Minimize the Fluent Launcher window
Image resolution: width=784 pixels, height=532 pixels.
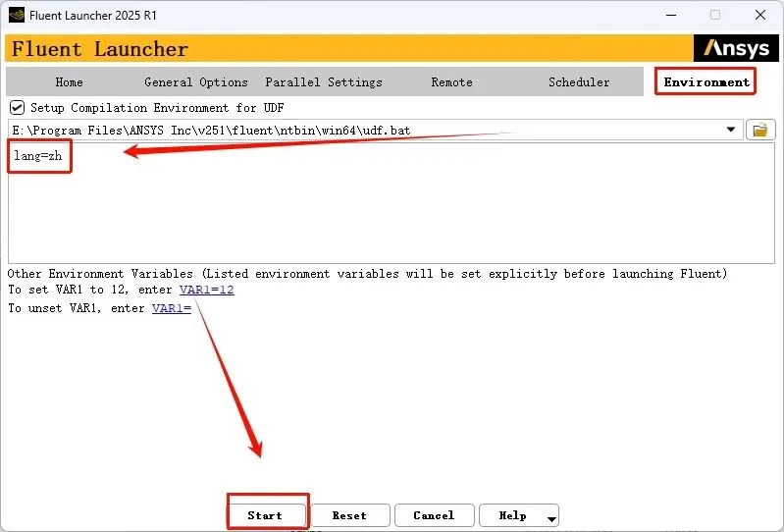pos(671,15)
